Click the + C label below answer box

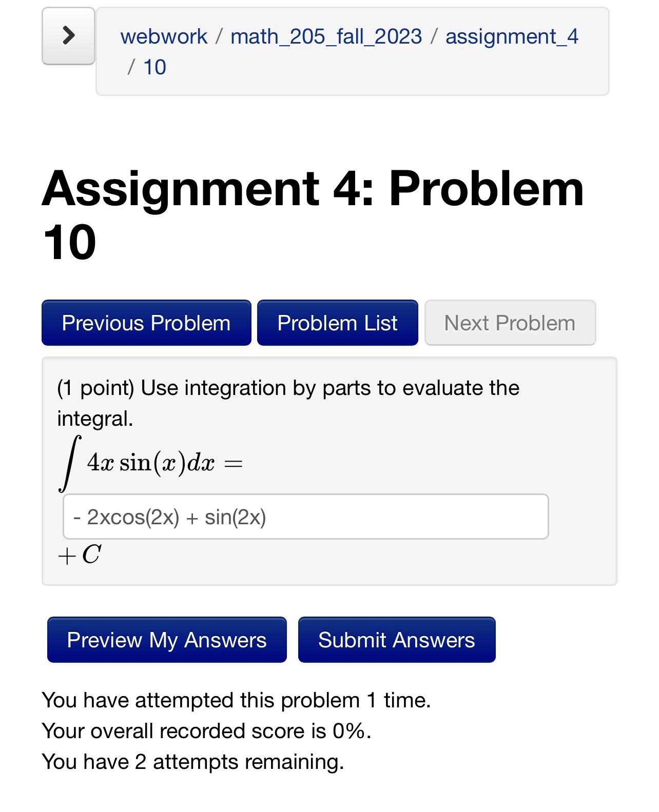[79, 554]
